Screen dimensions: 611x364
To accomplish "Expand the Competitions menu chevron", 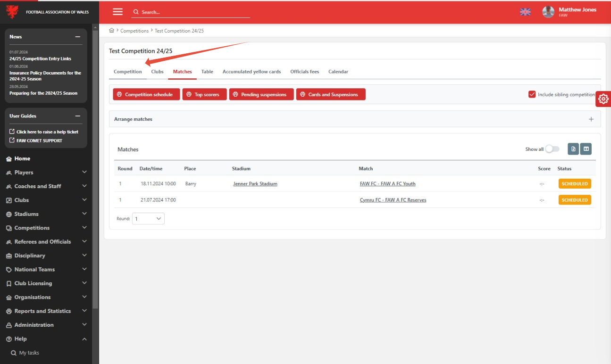I will coord(84,227).
